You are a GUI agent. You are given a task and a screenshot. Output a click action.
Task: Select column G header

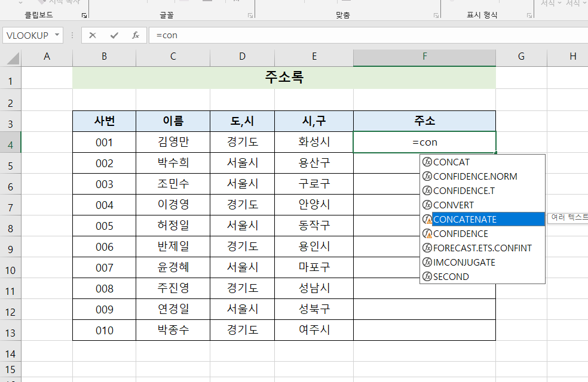pyautogui.click(x=521, y=57)
